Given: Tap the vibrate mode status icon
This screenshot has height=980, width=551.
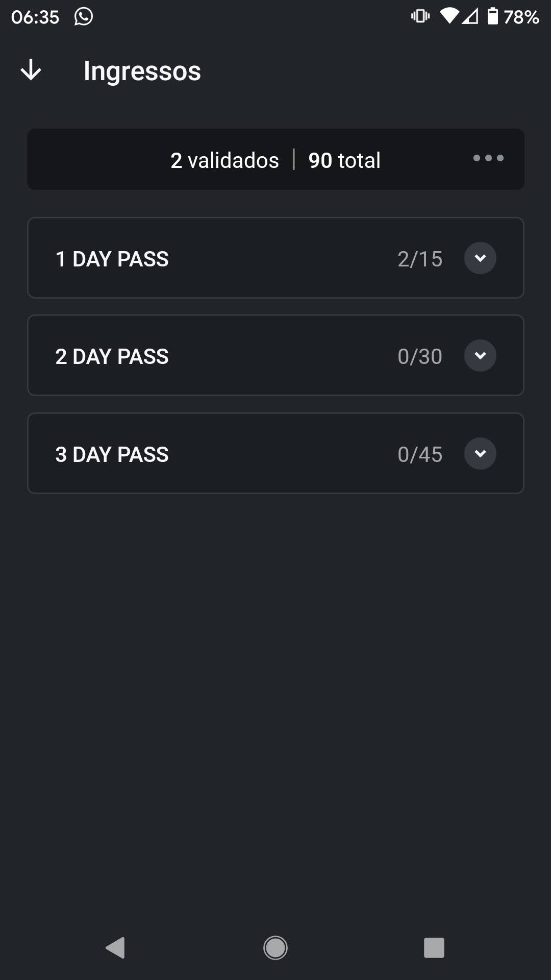Looking at the screenshot, I should [x=420, y=16].
